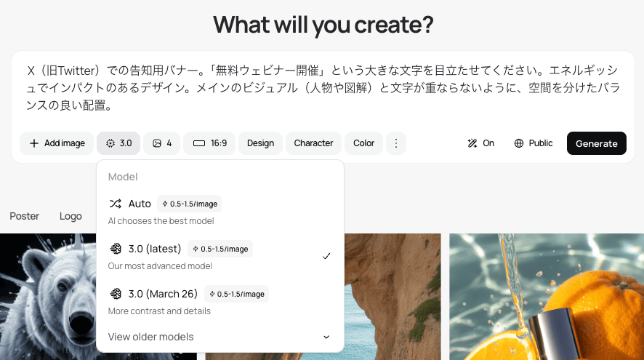The width and height of the screenshot is (644, 360).
Task: Open the three-dot more options menu
Action: click(x=396, y=143)
